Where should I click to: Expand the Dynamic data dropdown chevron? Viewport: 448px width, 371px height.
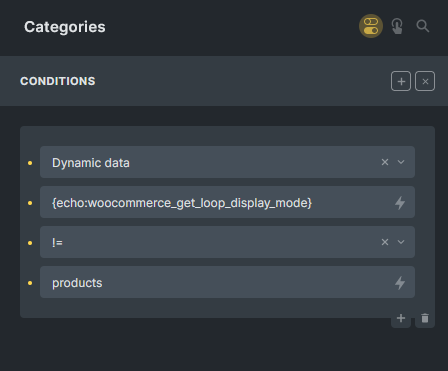(x=401, y=162)
